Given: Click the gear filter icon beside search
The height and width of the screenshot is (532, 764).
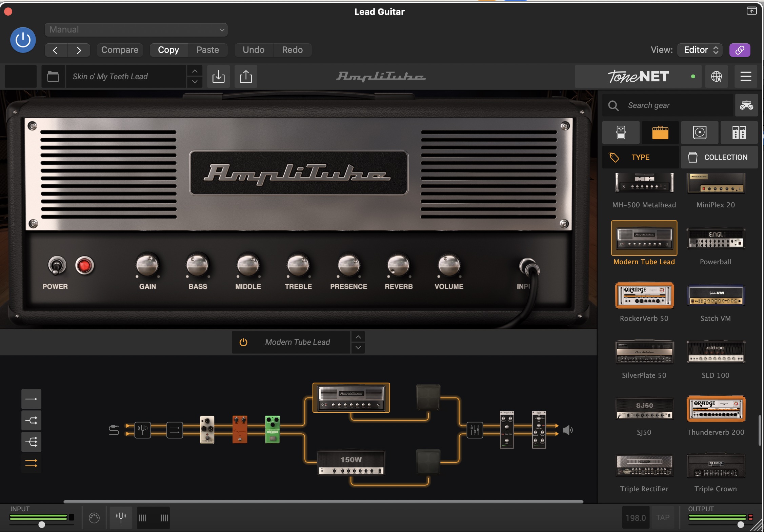Looking at the screenshot, I should tap(746, 105).
